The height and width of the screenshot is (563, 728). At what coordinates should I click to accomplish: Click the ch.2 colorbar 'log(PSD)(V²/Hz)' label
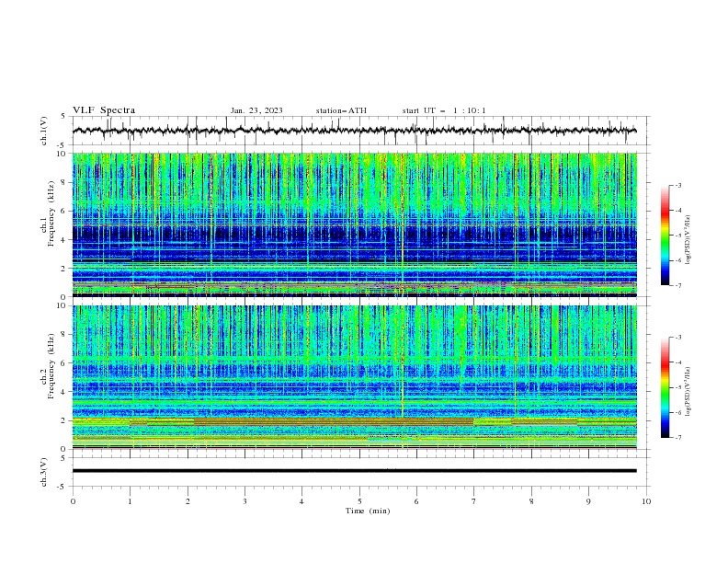(688, 392)
